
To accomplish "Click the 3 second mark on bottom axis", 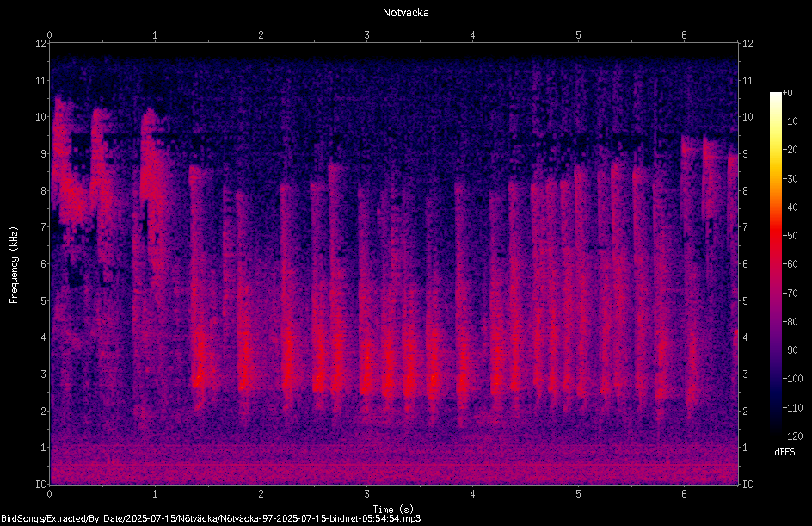I will pos(366,494).
